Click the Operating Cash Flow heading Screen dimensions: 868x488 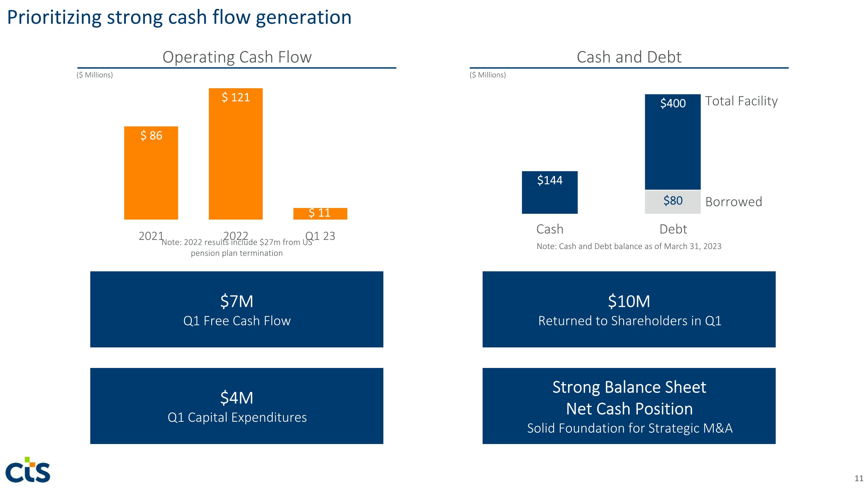coord(237,57)
